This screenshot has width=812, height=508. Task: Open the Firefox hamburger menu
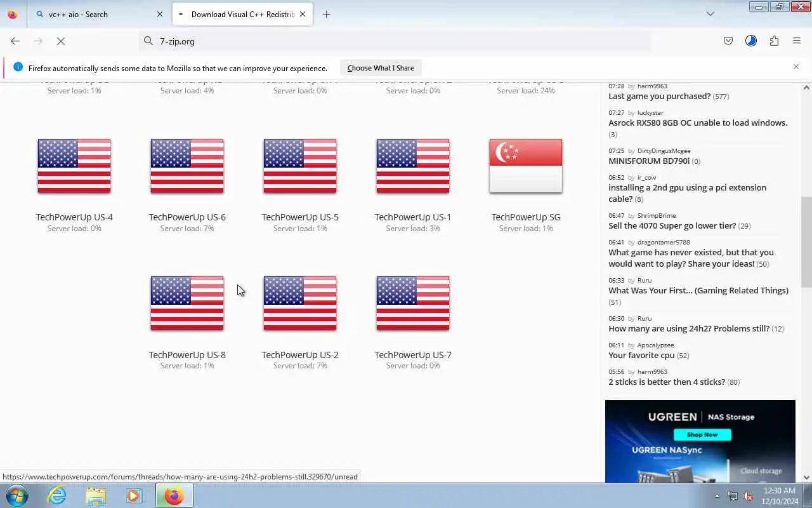[x=797, y=41]
